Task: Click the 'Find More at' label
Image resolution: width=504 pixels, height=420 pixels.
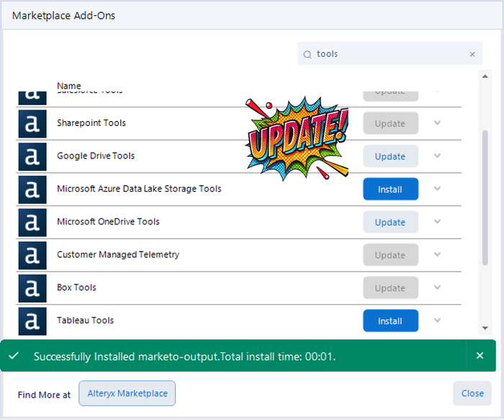Action: 44,395
